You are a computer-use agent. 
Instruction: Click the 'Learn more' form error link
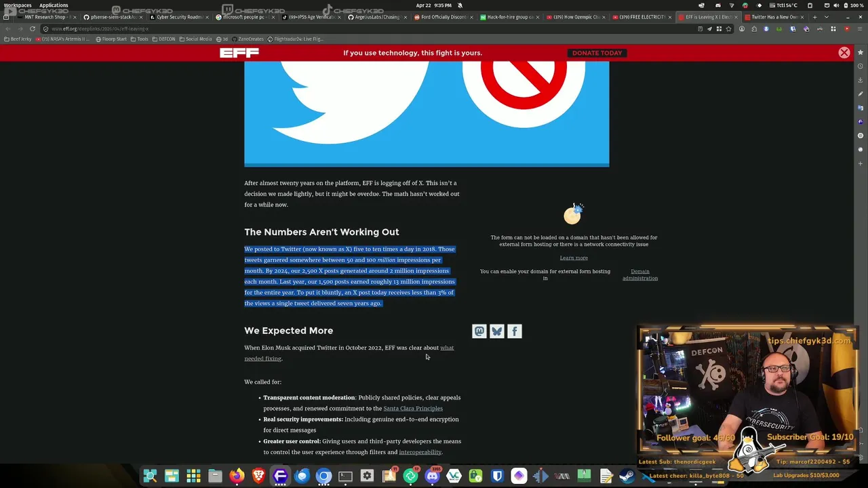pyautogui.click(x=574, y=258)
